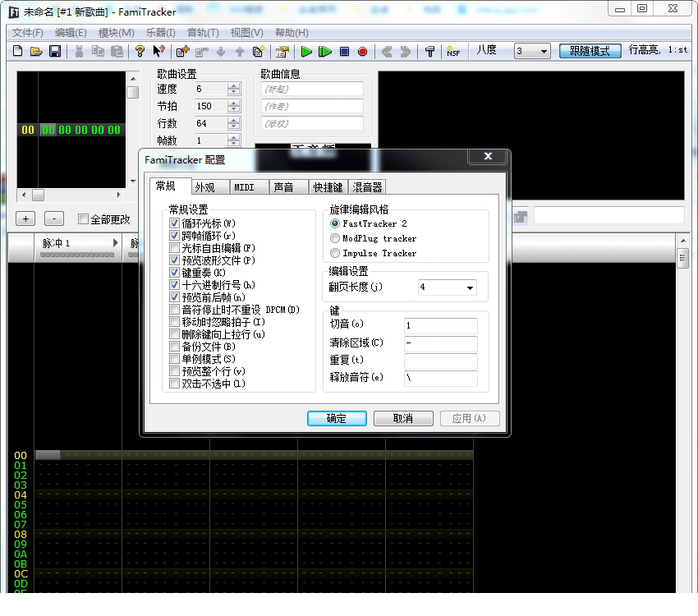698x616 pixels.
Task: Go to the next song in the toolbar
Action: (406, 52)
